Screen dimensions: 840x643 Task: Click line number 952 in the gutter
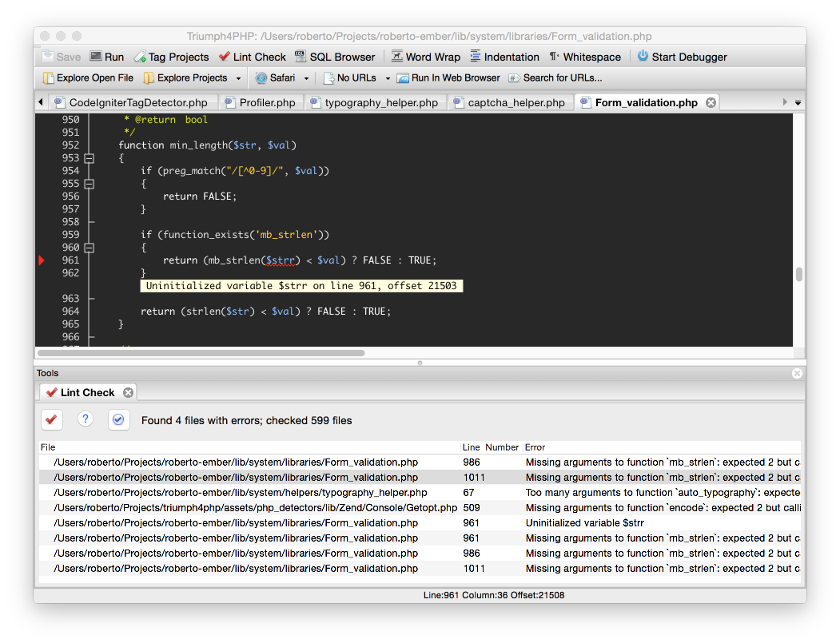point(70,145)
